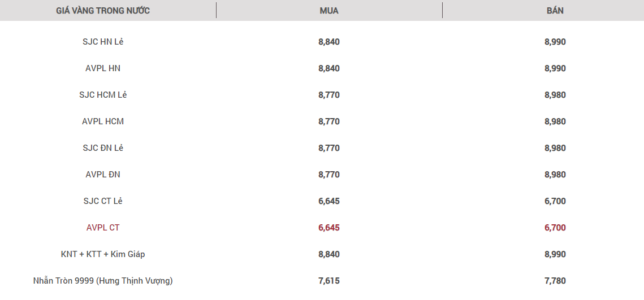This screenshot has width=644, height=300.
Task: Select the AVPL HN row label
Action: pyautogui.click(x=103, y=68)
